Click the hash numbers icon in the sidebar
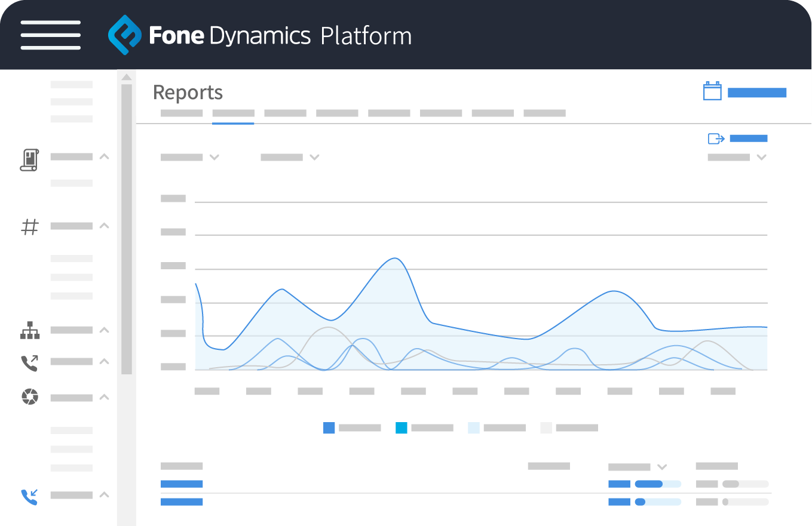The width and height of the screenshot is (812, 526). pos(29,226)
